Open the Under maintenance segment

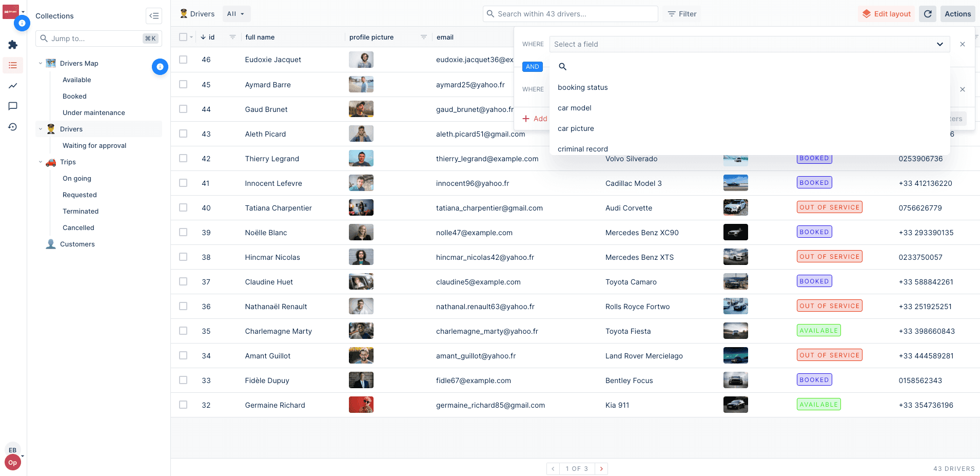point(94,112)
